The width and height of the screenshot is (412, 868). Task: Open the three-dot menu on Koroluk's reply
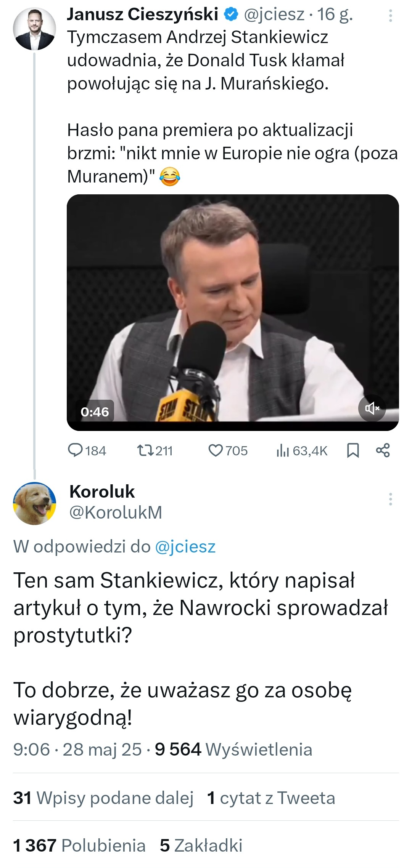pyautogui.click(x=390, y=499)
